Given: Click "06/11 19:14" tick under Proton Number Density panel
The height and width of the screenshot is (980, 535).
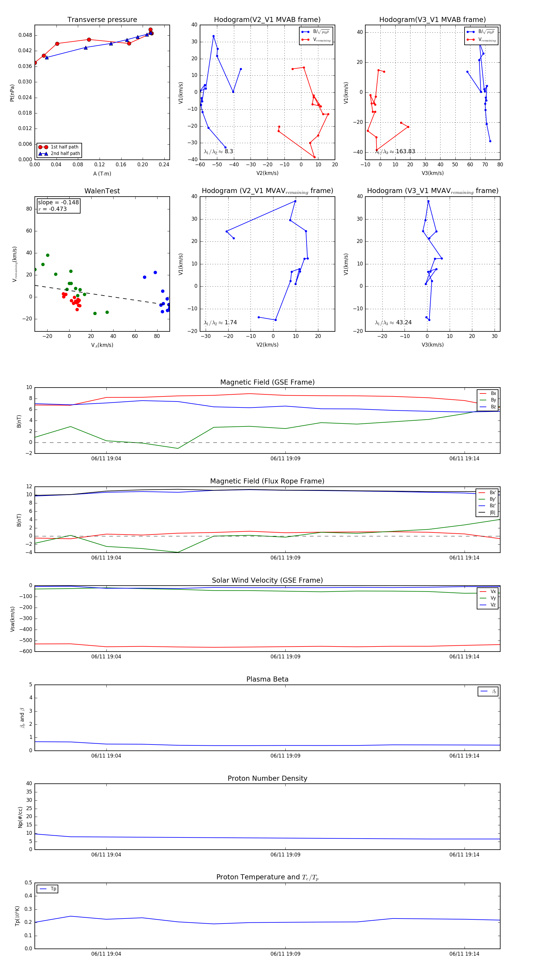Looking at the screenshot, I should click(x=464, y=855).
